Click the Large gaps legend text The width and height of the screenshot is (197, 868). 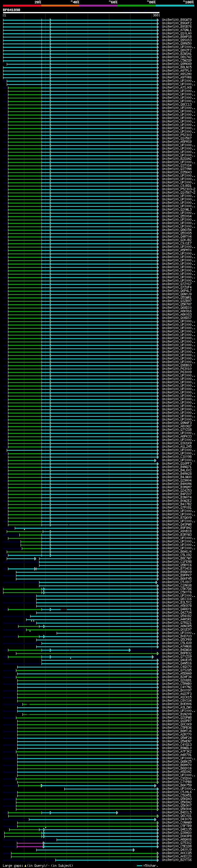click(x=38, y=866)
